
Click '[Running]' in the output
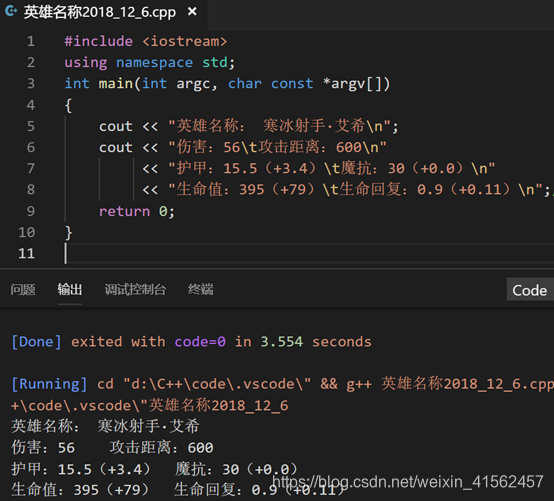pos(49,384)
